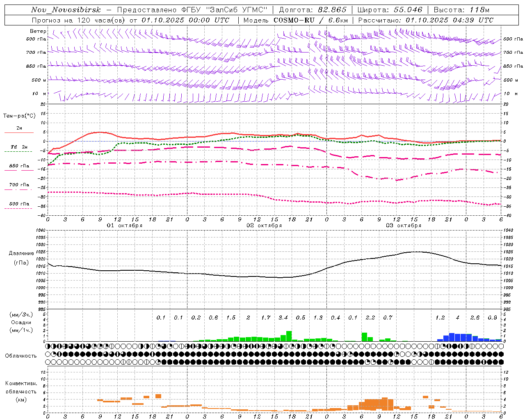Click '700 гПа' entry in temperature legend
The height and width of the screenshot is (420, 525).
(x=19, y=185)
